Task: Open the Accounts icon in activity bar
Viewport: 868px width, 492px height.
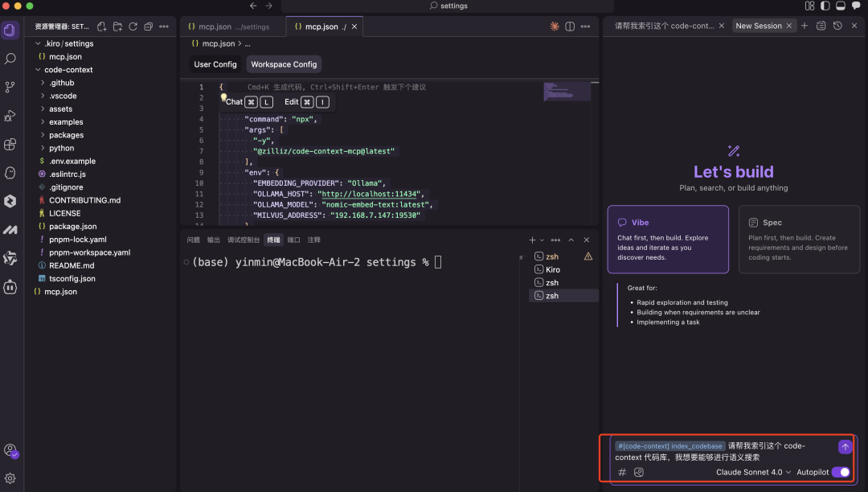Action: (x=10, y=450)
